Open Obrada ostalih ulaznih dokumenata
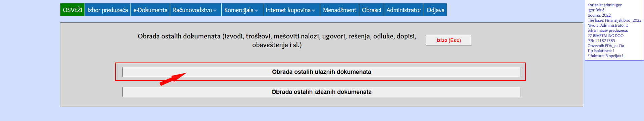The width and height of the screenshot is (644, 121). click(321, 72)
